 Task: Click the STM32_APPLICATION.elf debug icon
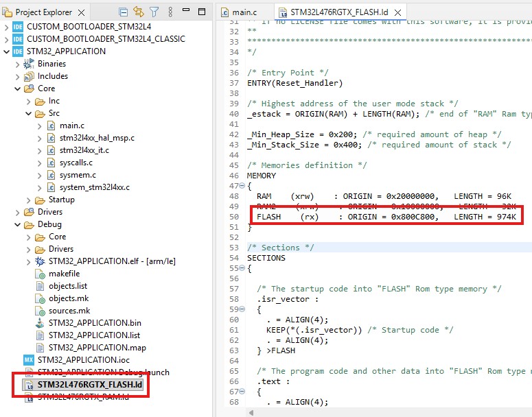(40, 261)
